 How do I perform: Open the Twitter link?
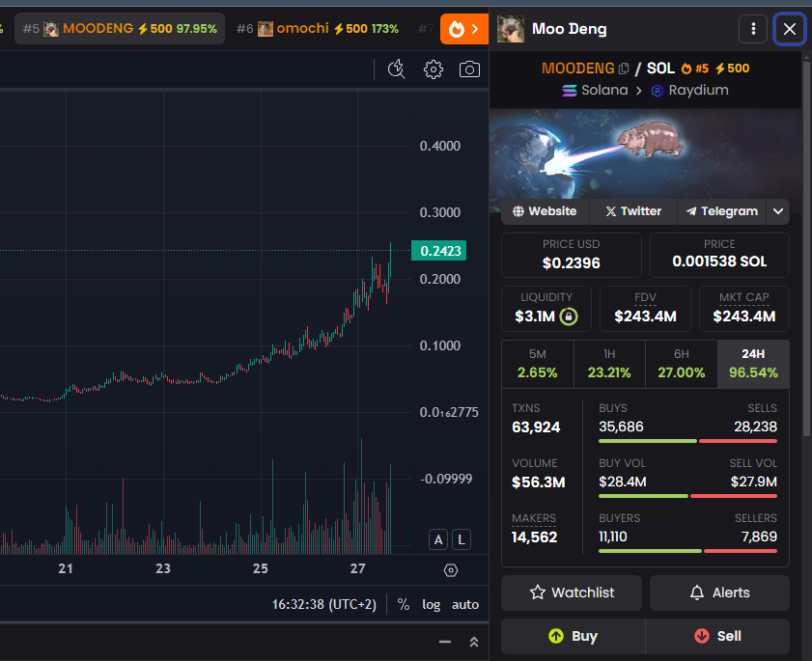tap(633, 211)
